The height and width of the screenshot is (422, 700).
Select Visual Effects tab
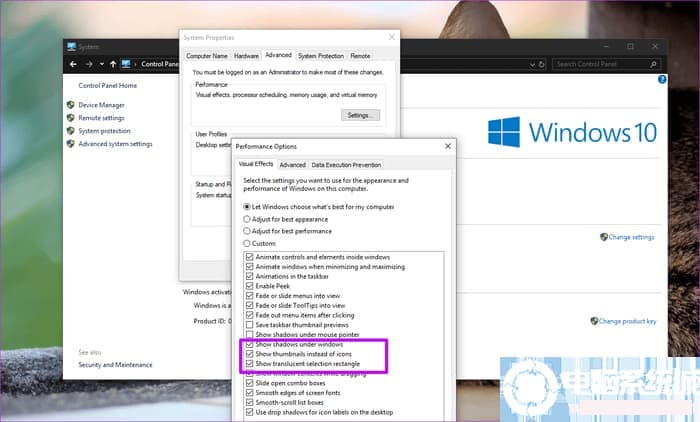pyautogui.click(x=256, y=164)
